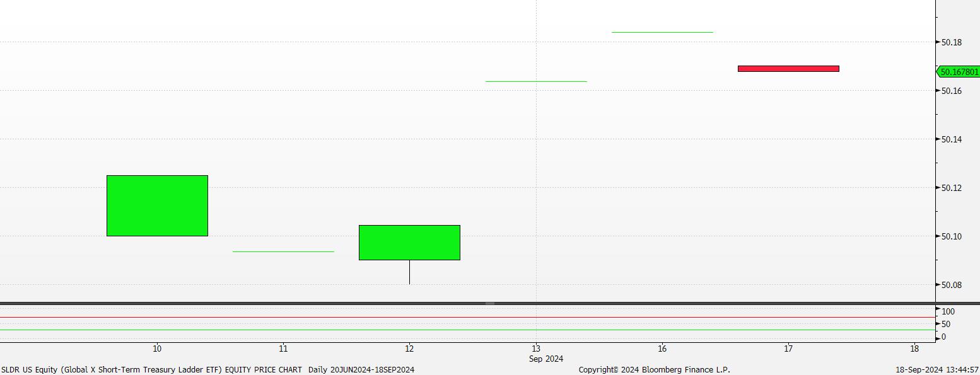Click the 100 label on the lower panel scale
980x375 pixels.
point(948,311)
